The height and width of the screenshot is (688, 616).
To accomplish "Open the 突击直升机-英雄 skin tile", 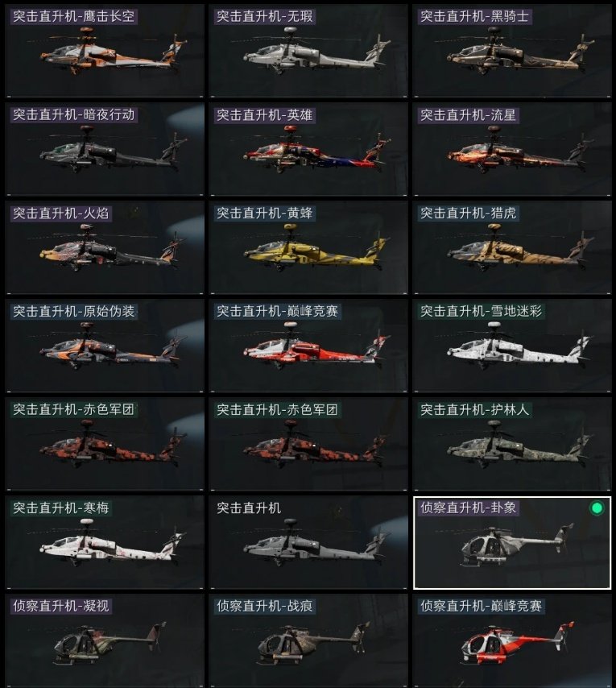I will pos(308,149).
